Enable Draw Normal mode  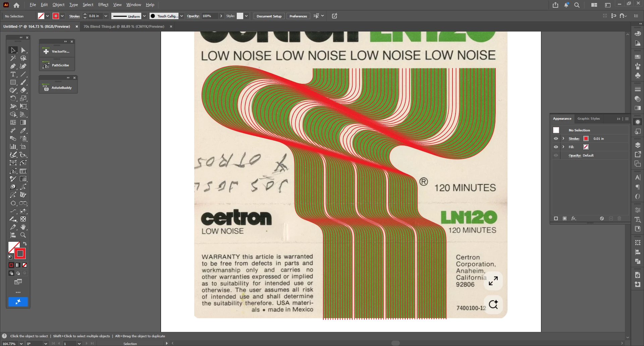(x=11, y=273)
